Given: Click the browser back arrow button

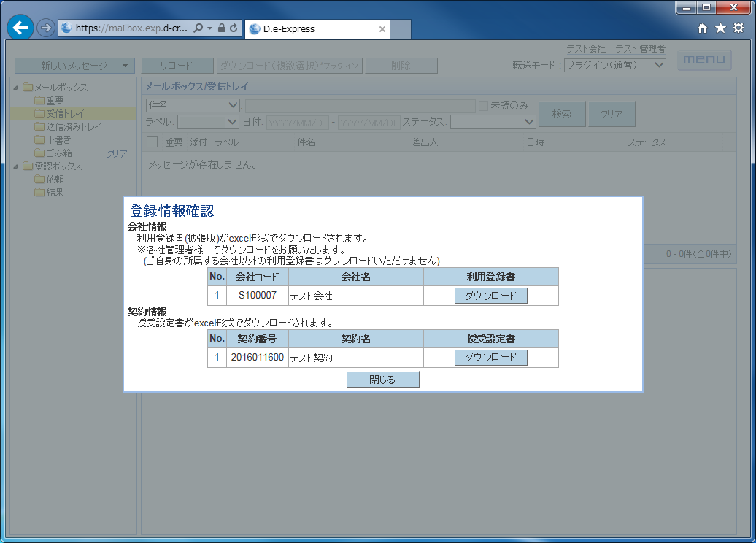Looking at the screenshot, I should (x=20, y=28).
